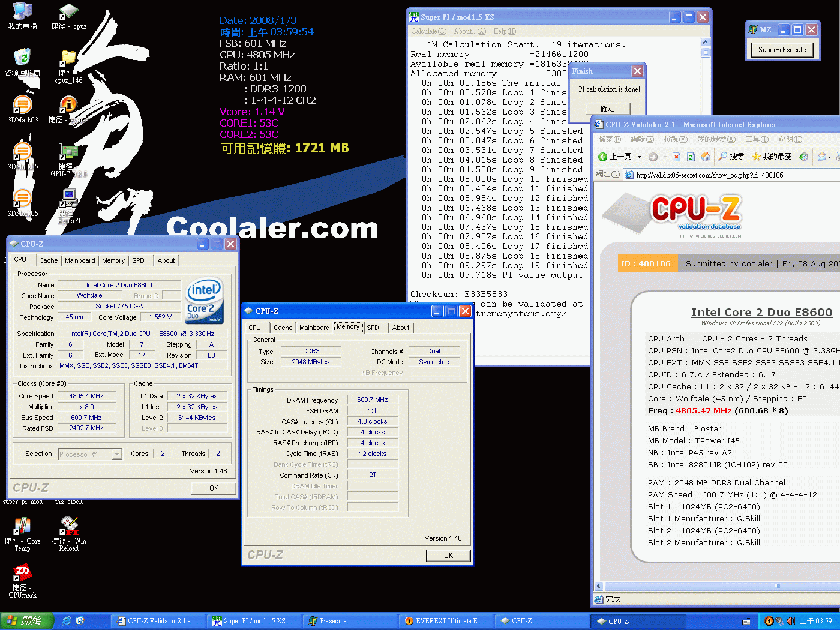Launch the 3DMark05 desktop shortcut
The image size is (840, 630).
click(x=22, y=156)
